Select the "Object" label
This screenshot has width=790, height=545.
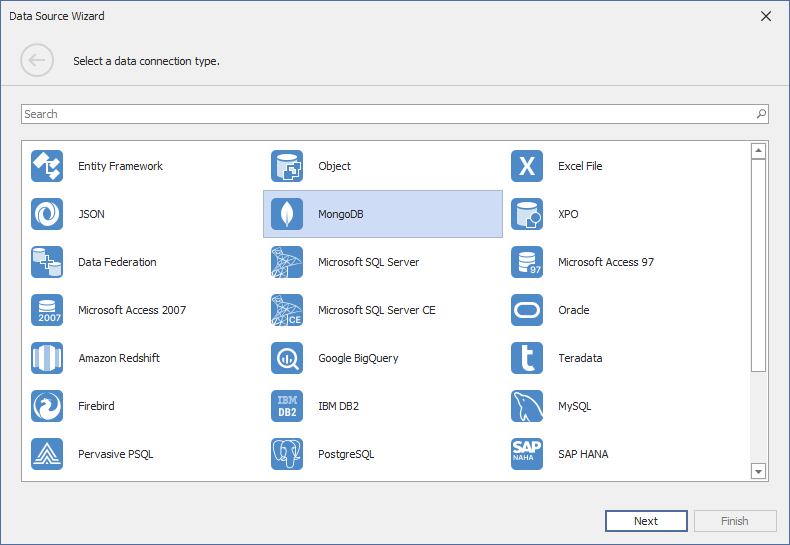[x=334, y=167]
